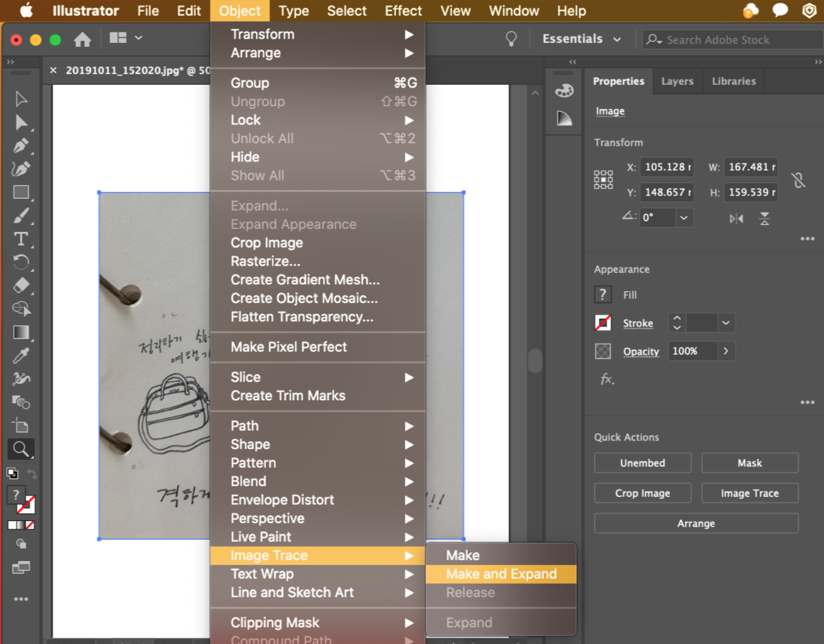
Task: Click the Discover lightbulb icon
Action: [x=511, y=39]
